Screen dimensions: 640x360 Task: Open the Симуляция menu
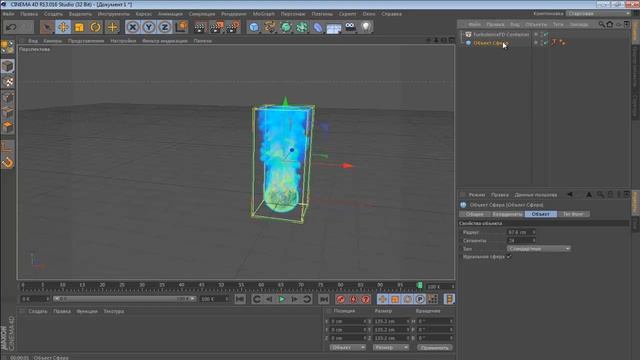pyautogui.click(x=202, y=14)
